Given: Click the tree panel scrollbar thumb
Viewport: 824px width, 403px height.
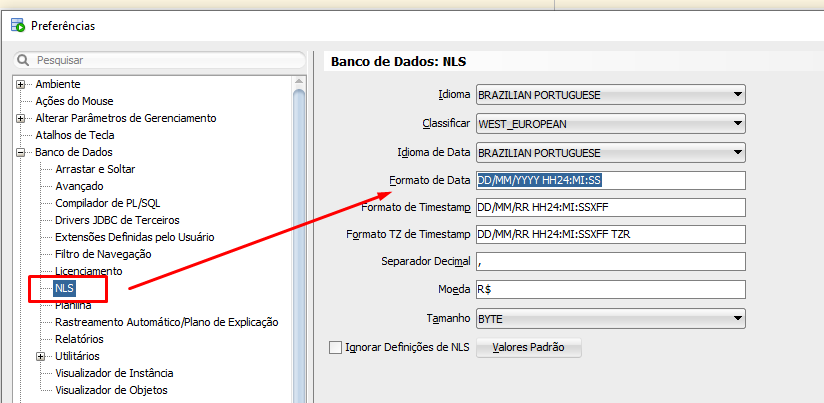Looking at the screenshot, I should (x=299, y=247).
